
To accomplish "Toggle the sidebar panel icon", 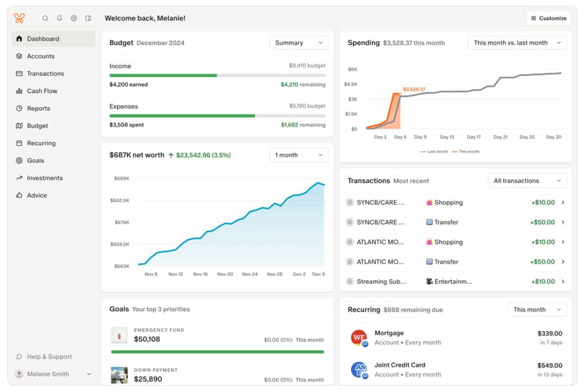I will pos(88,18).
